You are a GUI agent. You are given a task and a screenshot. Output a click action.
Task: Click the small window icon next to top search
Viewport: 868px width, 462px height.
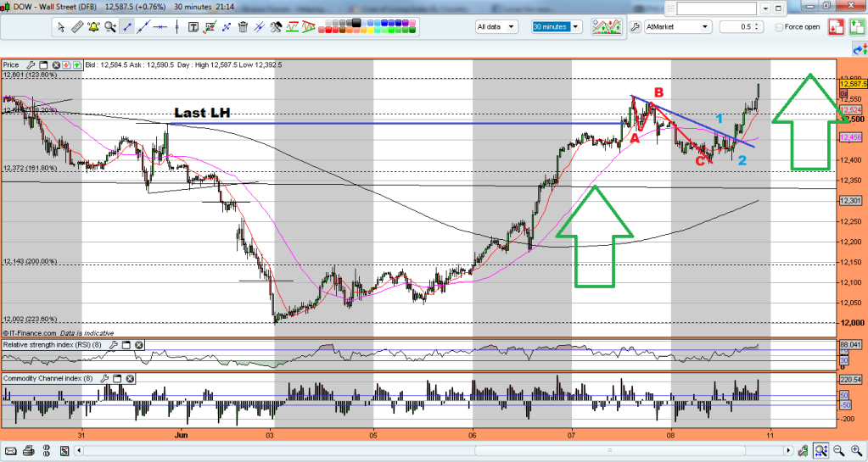click(778, 8)
